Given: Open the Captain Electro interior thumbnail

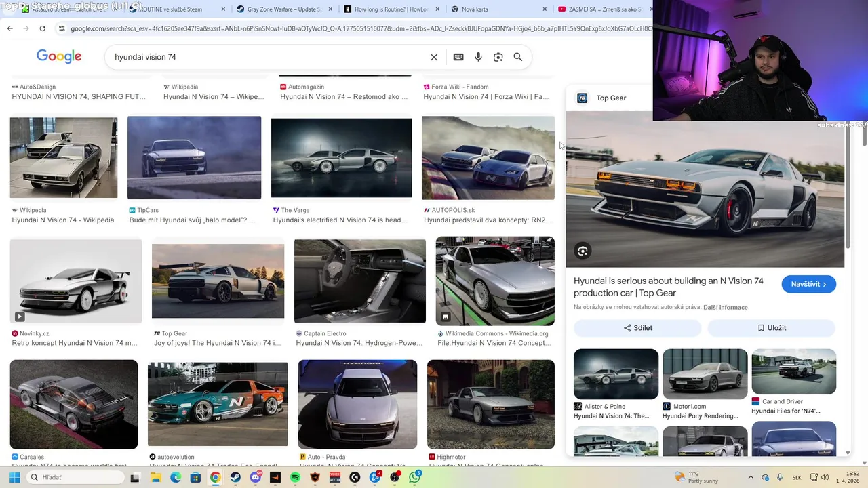Looking at the screenshot, I should point(360,281).
